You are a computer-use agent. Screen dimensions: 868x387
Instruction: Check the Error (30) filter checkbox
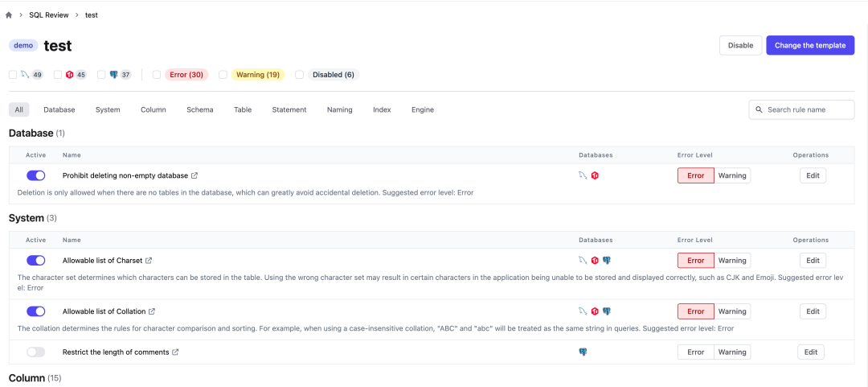pyautogui.click(x=157, y=75)
